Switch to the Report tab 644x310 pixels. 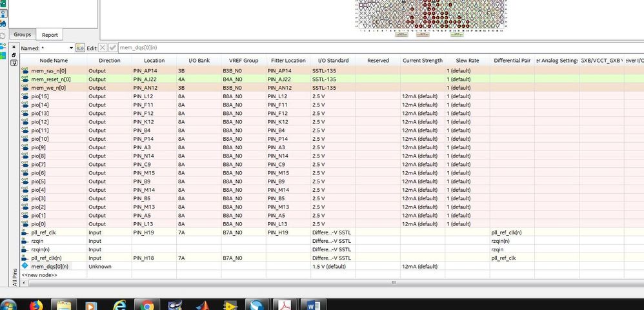pos(50,35)
